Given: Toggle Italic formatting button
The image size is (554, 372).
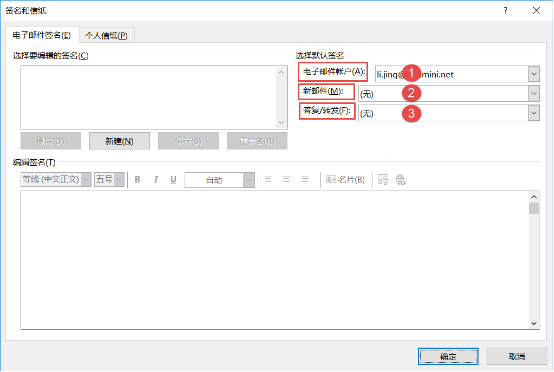Looking at the screenshot, I should pos(156,180).
